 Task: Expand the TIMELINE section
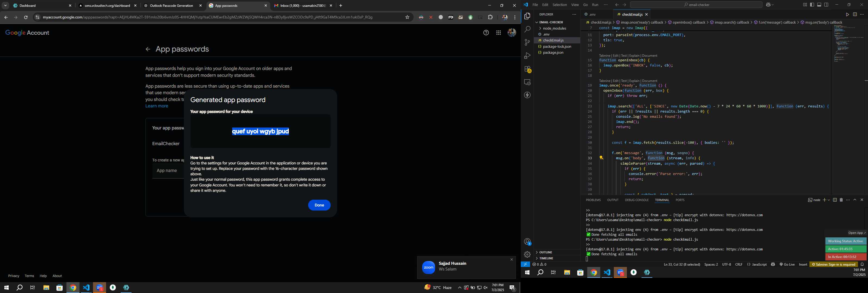(x=557, y=258)
